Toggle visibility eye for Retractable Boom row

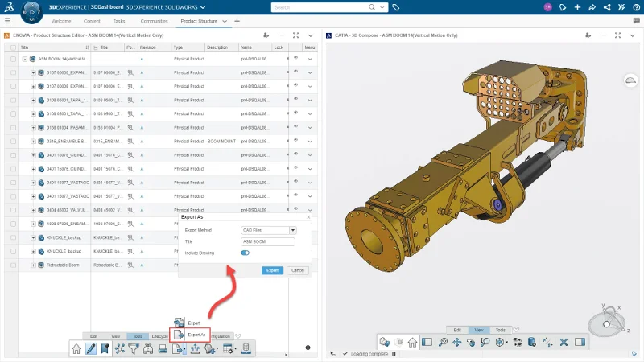pos(295,263)
